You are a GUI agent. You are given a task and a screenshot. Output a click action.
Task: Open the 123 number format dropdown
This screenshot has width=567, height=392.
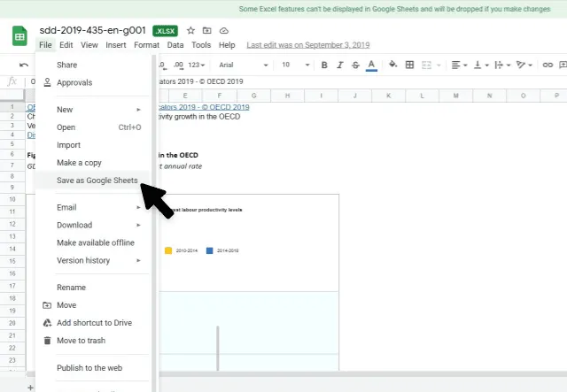[197, 65]
